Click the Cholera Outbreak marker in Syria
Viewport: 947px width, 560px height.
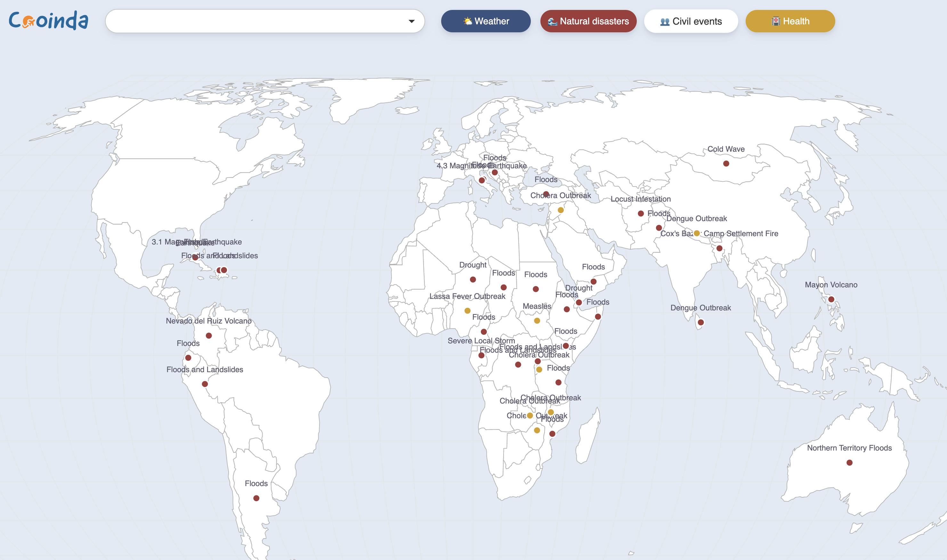(561, 210)
